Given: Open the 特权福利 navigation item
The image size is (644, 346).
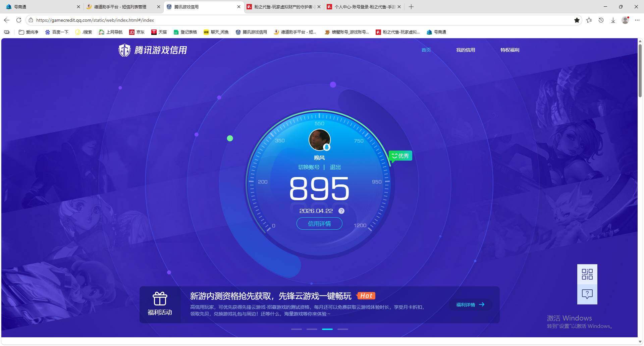Looking at the screenshot, I should 509,50.
